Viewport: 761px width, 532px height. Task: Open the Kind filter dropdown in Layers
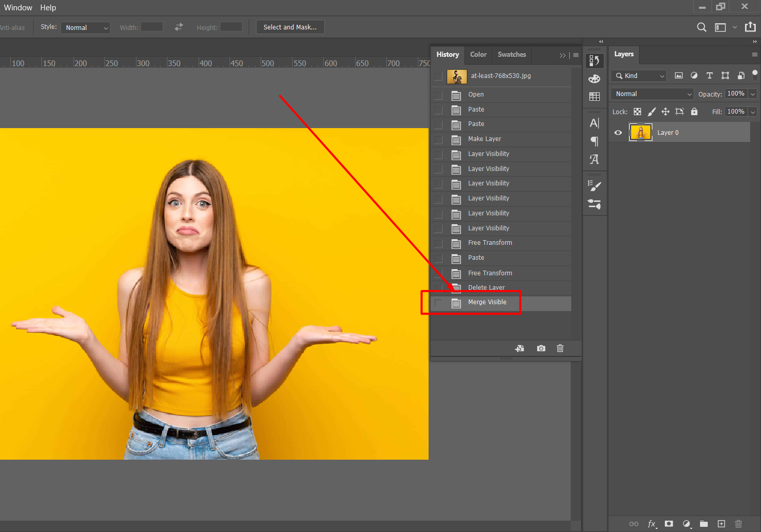click(640, 76)
